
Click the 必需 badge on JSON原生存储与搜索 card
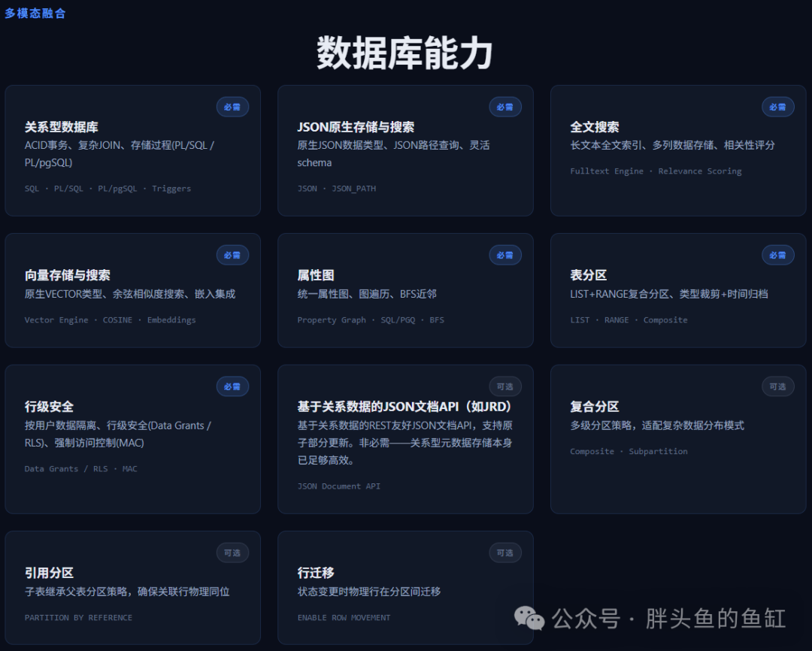pos(505,107)
